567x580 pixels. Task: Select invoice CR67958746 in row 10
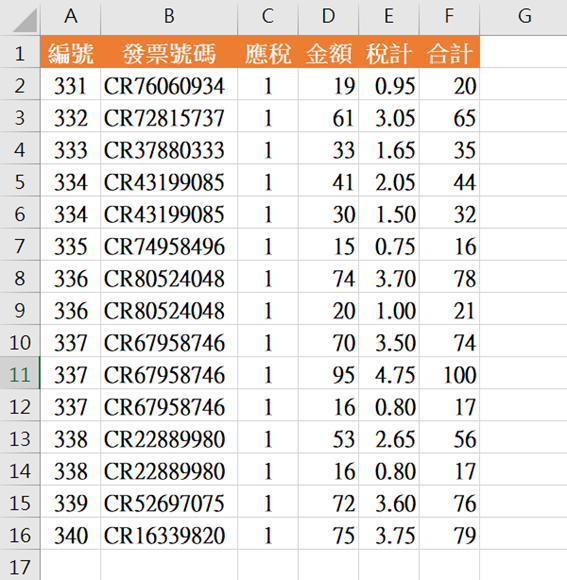coord(169,341)
